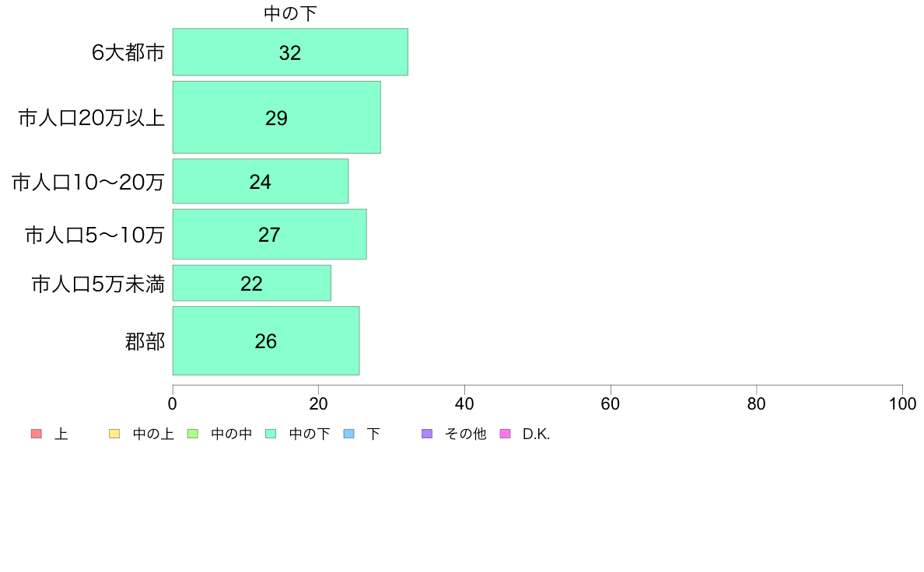This screenshot has height=572, width=924.
Task: Select the 郡部 bar showing 26
Action: tap(266, 340)
